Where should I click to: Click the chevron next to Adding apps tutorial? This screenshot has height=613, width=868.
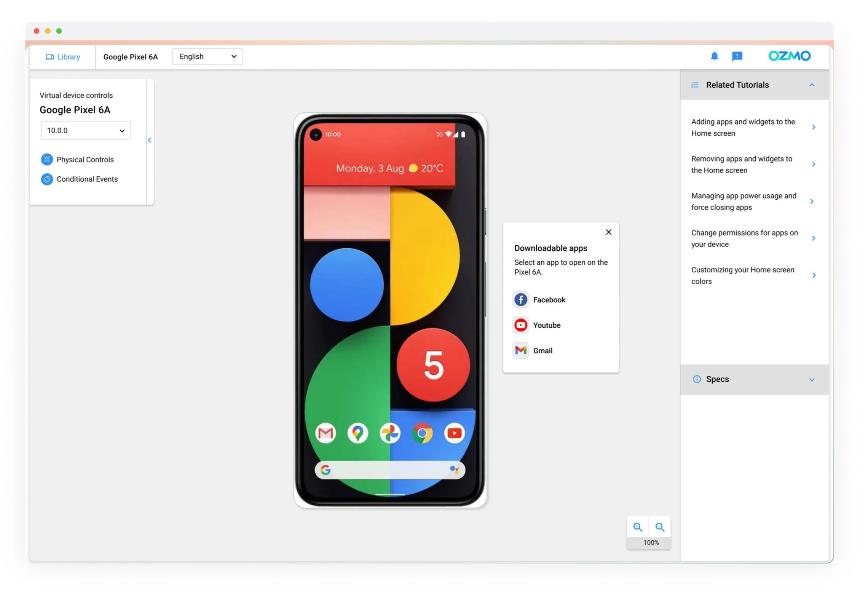813,127
